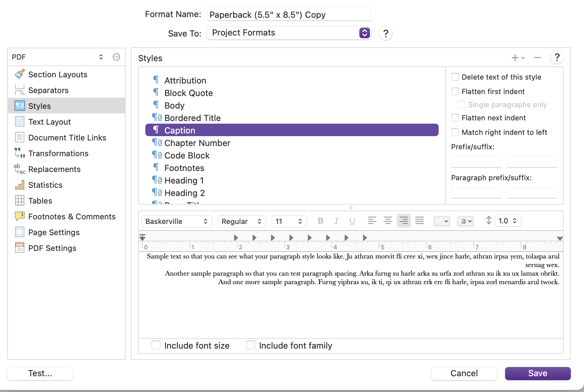Open Footnotes & Comments pane
584x392 pixels.
click(x=66, y=217)
